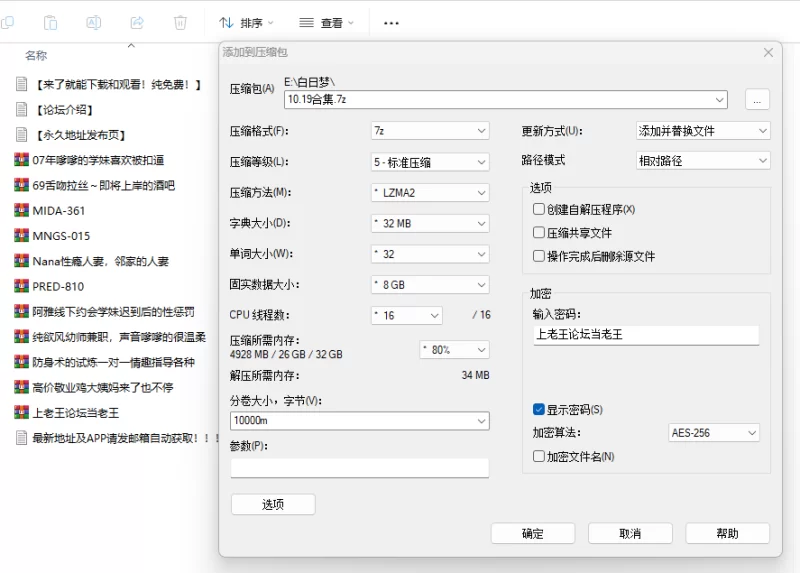Click the Rename icon in Explorer toolbar
The width and height of the screenshot is (800, 573).
pos(94,22)
